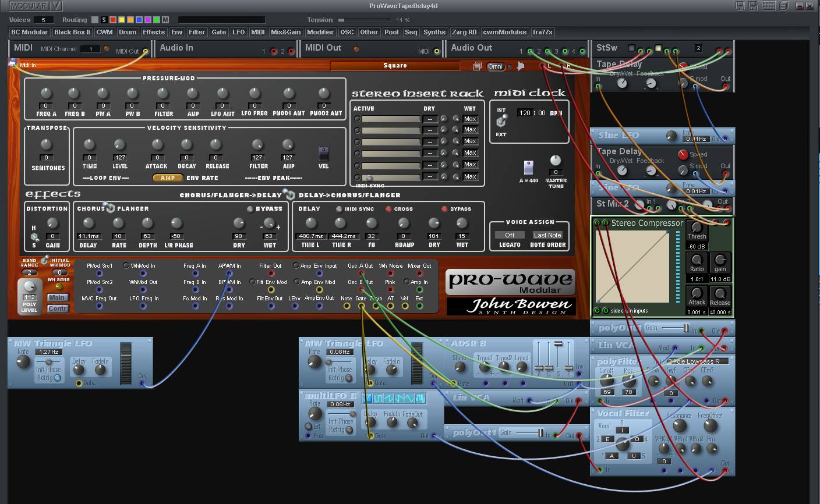This screenshot has width=820, height=504.
Task: Click the Routing S button
Action: pyautogui.click(x=104, y=20)
